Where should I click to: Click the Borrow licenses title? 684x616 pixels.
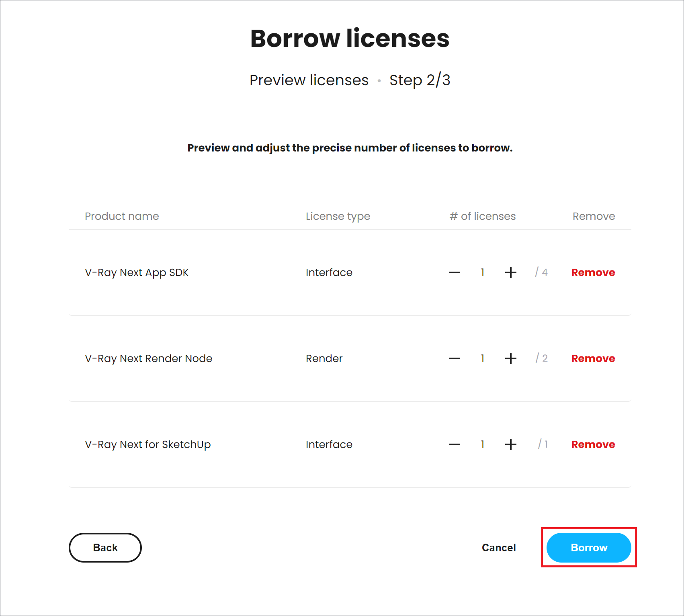point(350,38)
